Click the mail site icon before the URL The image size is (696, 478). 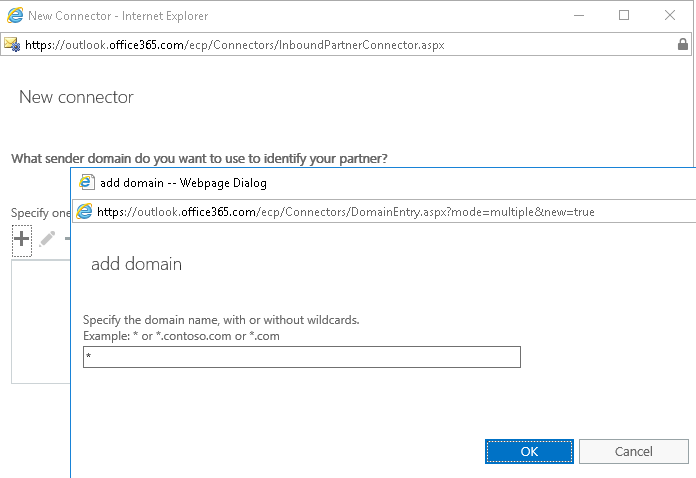pyautogui.click(x=12, y=44)
